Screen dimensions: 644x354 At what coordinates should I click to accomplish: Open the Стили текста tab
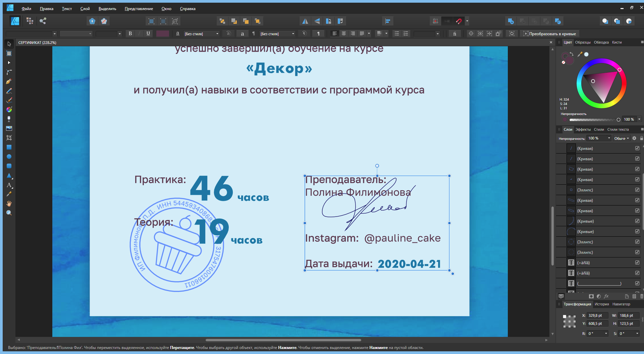point(618,129)
